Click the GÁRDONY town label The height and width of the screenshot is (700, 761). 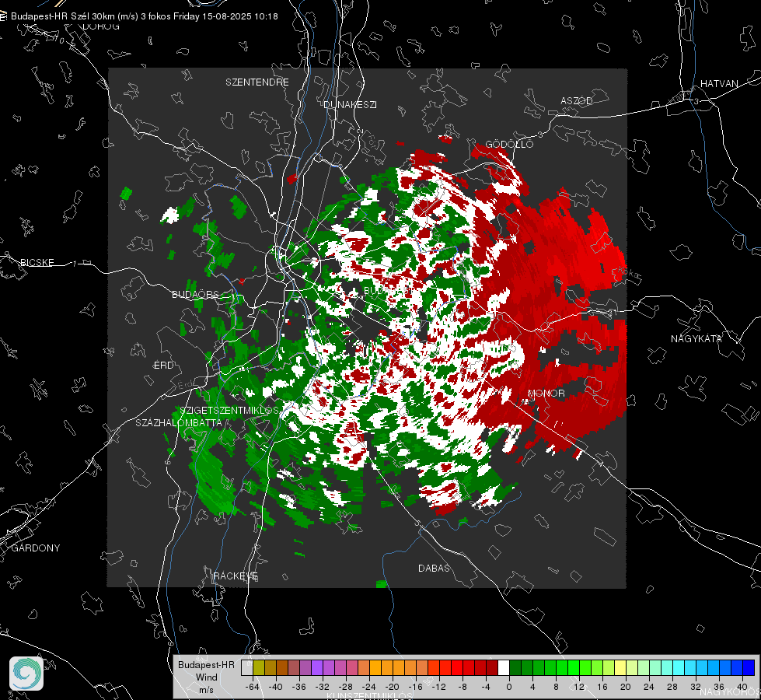[x=36, y=548]
